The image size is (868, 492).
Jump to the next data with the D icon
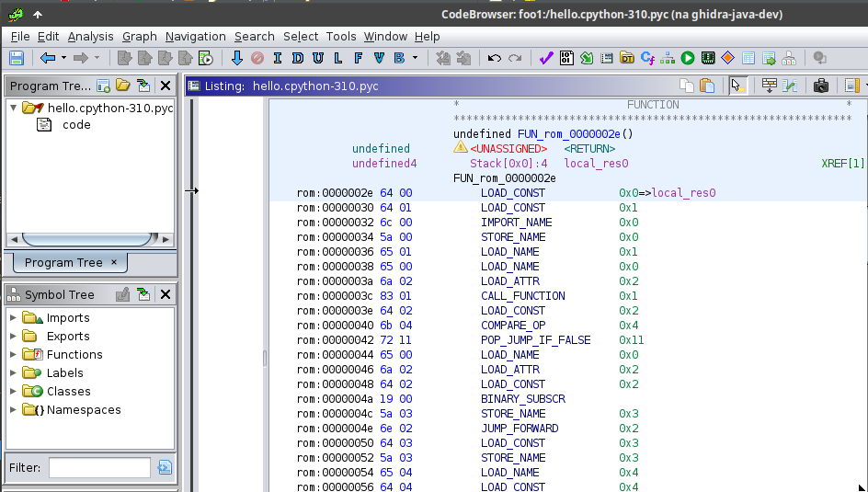click(298, 58)
